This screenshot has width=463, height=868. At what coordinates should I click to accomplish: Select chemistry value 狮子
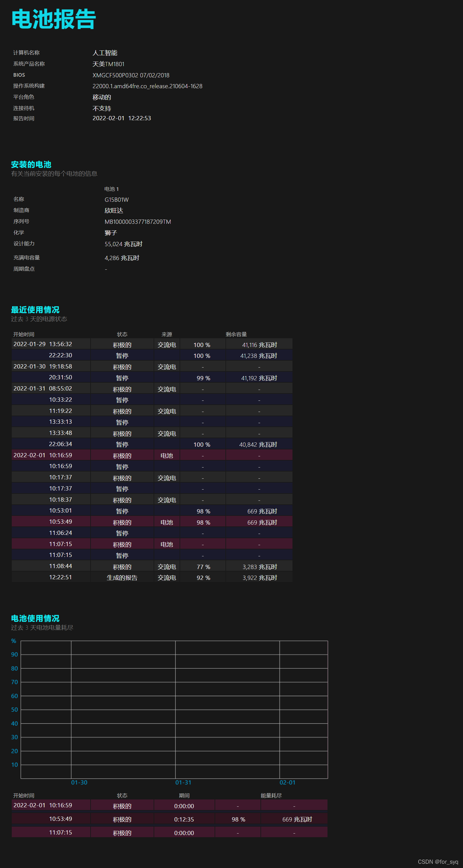point(110,233)
